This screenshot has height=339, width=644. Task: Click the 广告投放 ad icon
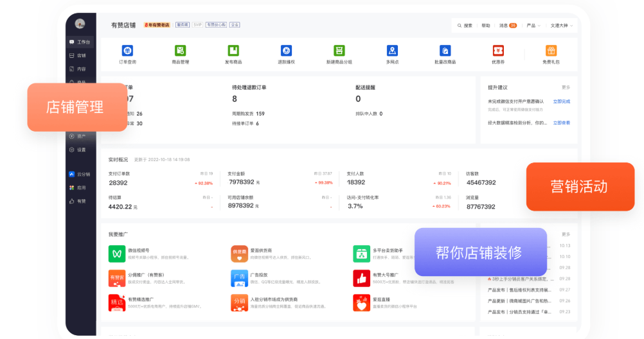coord(239,278)
